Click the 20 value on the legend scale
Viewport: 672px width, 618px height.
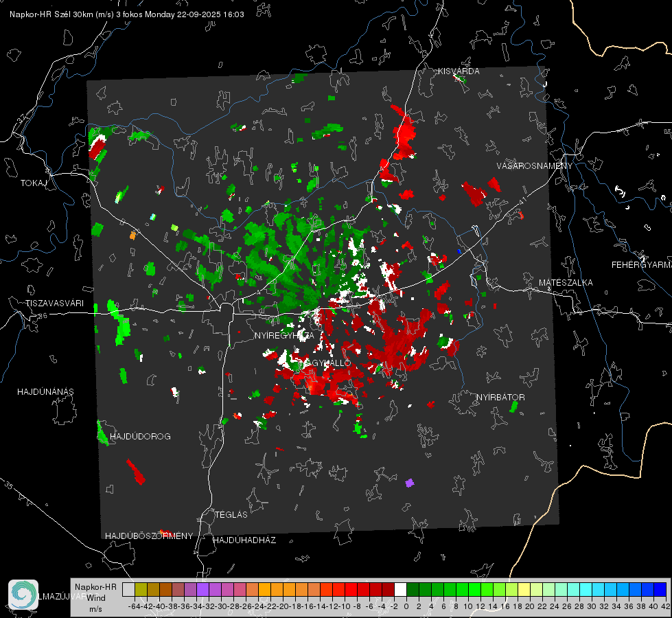click(530, 606)
